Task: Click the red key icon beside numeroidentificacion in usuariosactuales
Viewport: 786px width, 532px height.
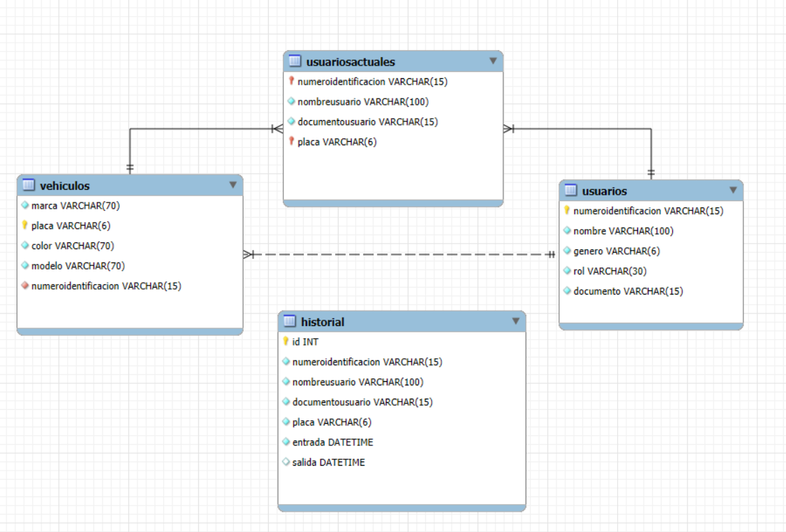Action: tap(292, 81)
